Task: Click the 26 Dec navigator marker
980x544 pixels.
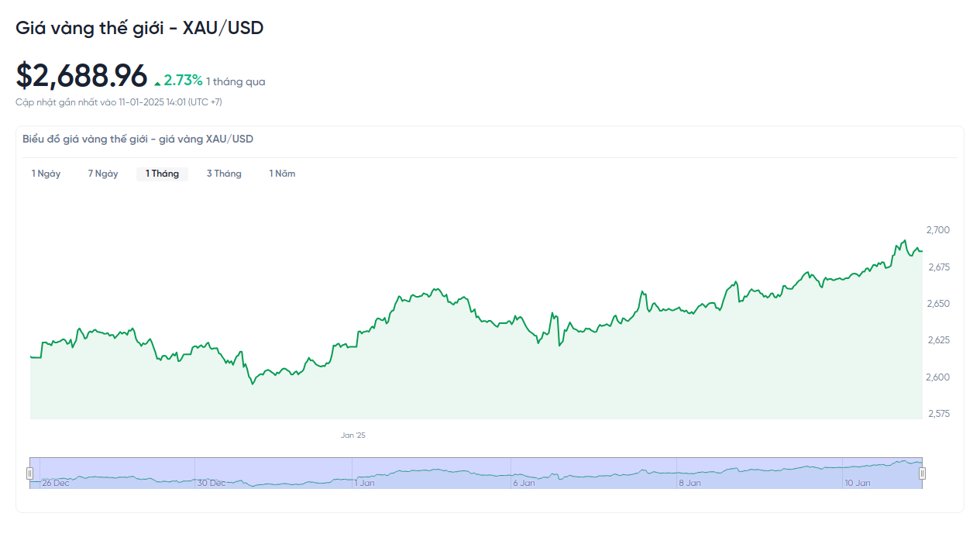Action: coord(55,483)
